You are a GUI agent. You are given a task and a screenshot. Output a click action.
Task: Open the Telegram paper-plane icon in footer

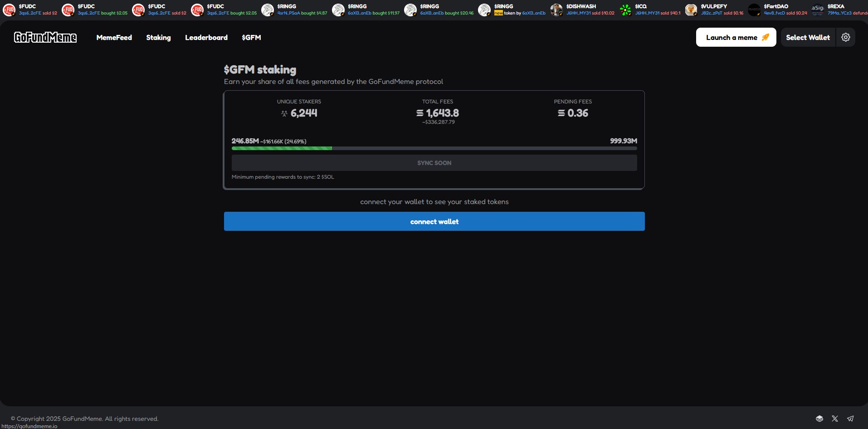point(850,419)
